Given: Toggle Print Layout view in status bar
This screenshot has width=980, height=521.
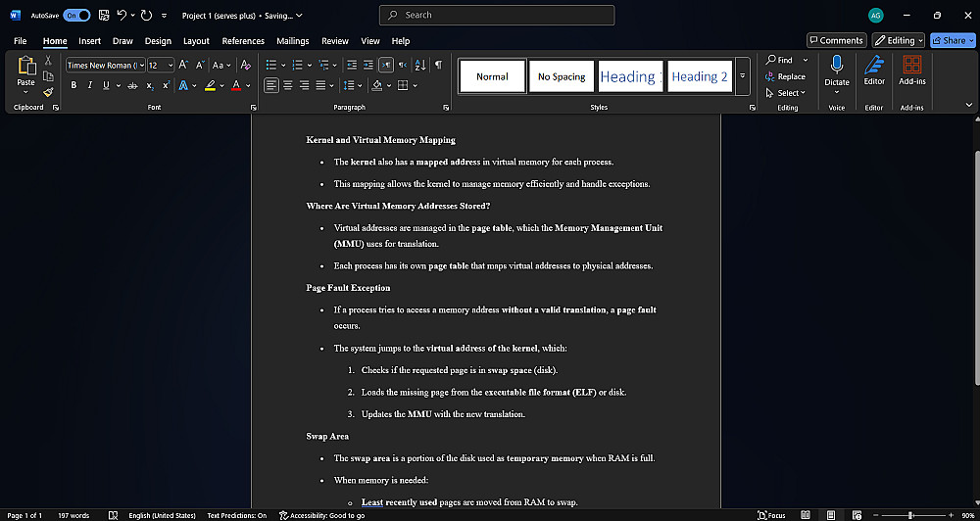Looking at the screenshot, I should [831, 515].
